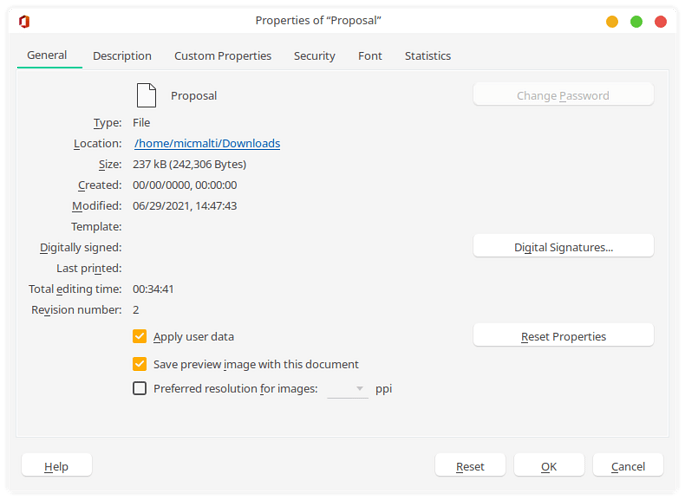Open the image resolution ppi dropdown
The width and height of the screenshot is (684, 500).
[348, 389]
